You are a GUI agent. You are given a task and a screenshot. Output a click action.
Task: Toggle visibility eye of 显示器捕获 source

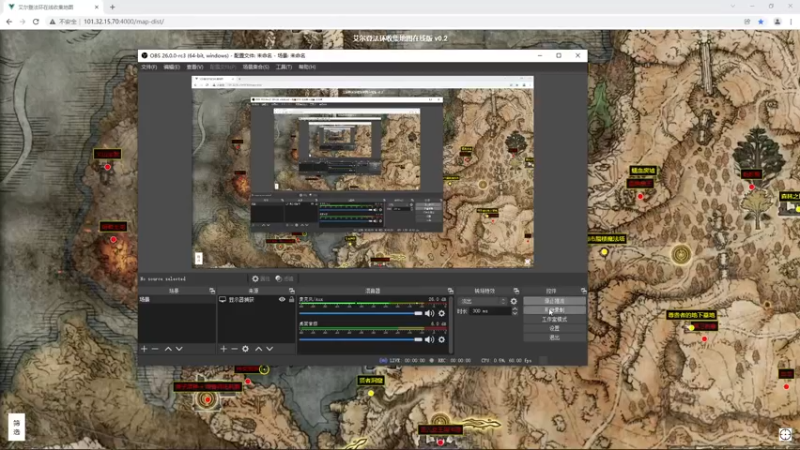(282, 299)
